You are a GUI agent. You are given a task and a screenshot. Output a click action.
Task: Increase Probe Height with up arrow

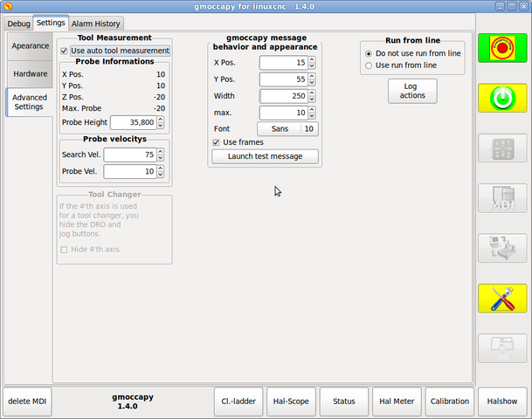(161, 119)
